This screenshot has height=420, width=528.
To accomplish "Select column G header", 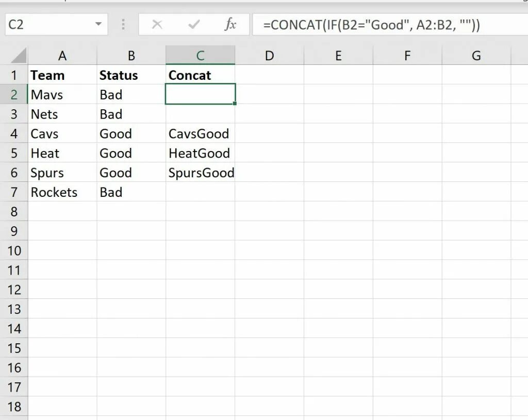I will click(476, 55).
